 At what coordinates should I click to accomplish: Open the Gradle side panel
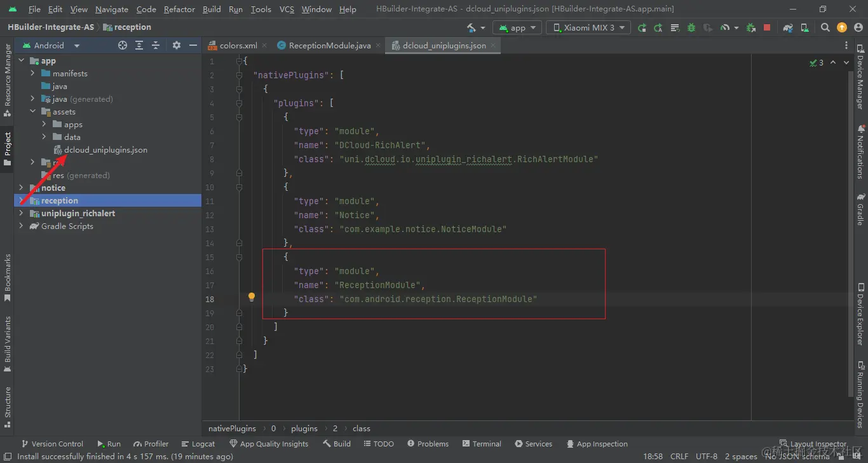(x=861, y=209)
